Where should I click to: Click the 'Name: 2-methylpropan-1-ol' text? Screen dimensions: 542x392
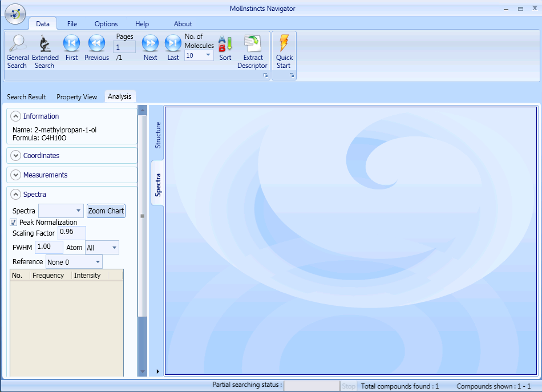(54, 130)
